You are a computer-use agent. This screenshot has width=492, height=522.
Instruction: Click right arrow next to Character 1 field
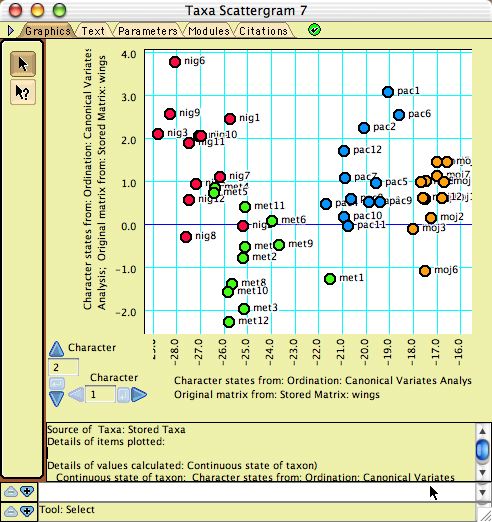(139, 395)
